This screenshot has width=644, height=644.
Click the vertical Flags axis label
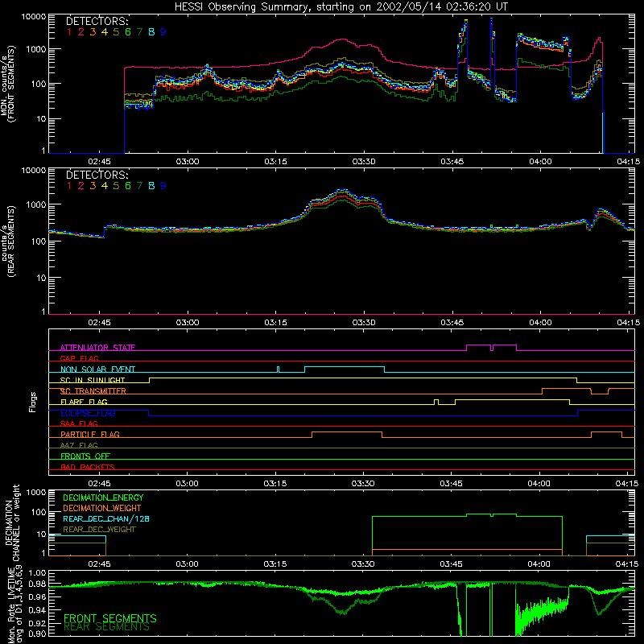point(32,402)
